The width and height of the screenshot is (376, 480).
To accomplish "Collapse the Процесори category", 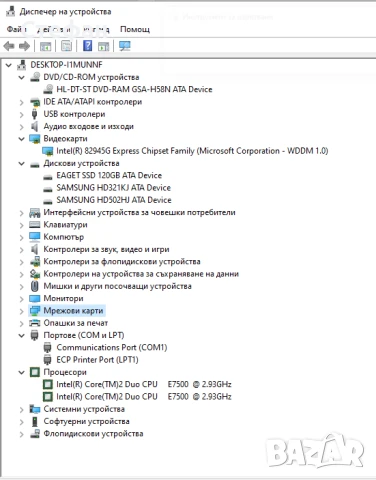I will tap(22, 372).
